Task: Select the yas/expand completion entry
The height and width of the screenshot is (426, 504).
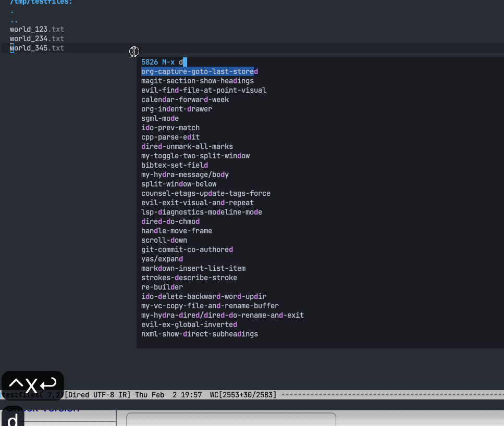Action: pos(162,259)
